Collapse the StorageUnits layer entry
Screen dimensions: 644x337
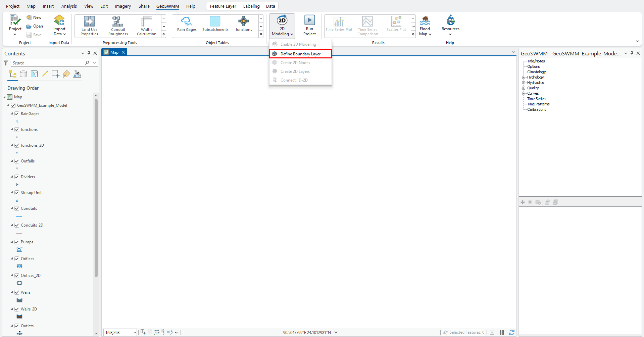point(11,193)
